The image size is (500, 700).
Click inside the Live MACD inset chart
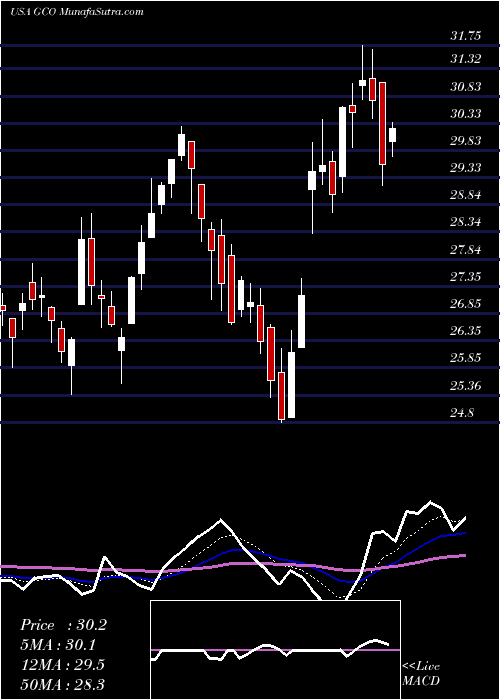[275, 650]
